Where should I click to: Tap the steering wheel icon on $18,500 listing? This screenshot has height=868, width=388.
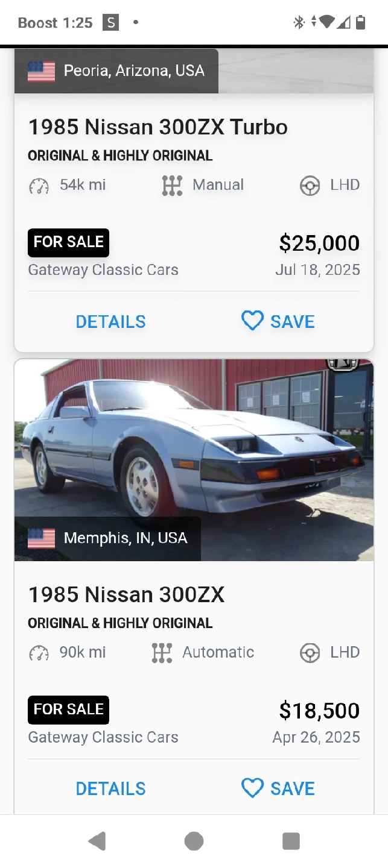(x=310, y=653)
